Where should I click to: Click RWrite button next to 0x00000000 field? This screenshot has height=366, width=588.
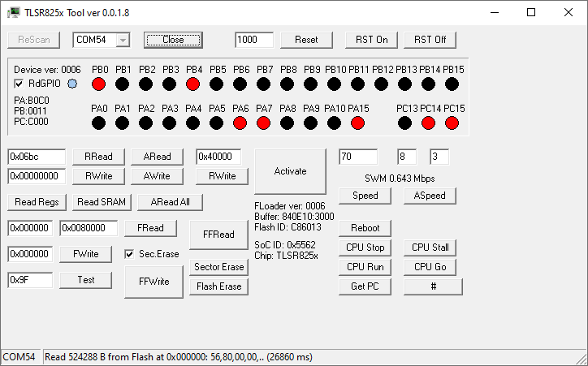(x=98, y=176)
